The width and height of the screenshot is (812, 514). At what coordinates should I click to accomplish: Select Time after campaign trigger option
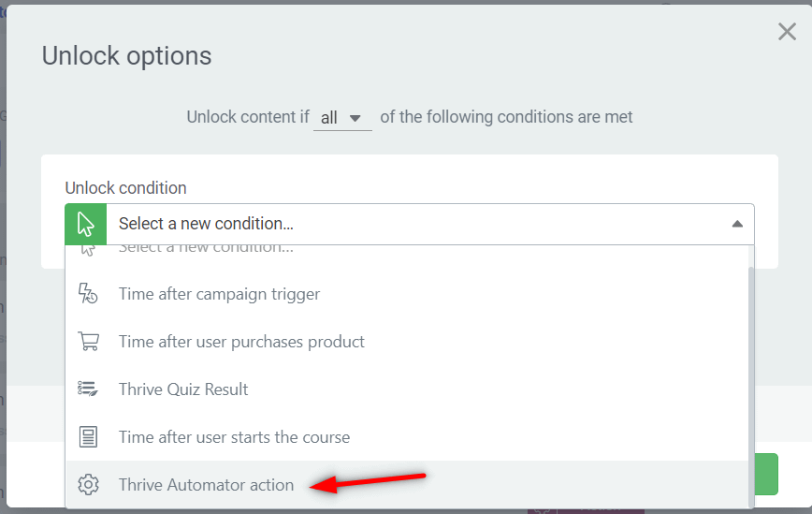(x=219, y=294)
